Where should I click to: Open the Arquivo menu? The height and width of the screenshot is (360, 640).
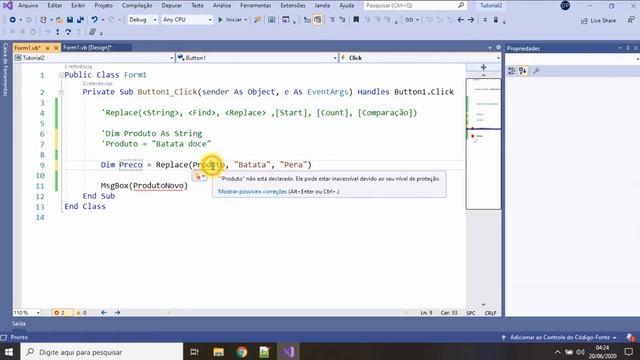28,5
